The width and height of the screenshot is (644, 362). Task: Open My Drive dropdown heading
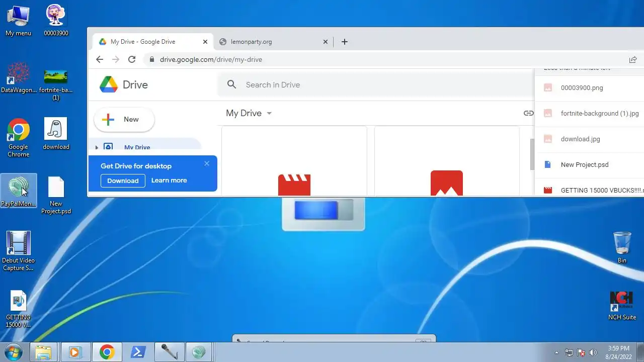[x=249, y=113]
